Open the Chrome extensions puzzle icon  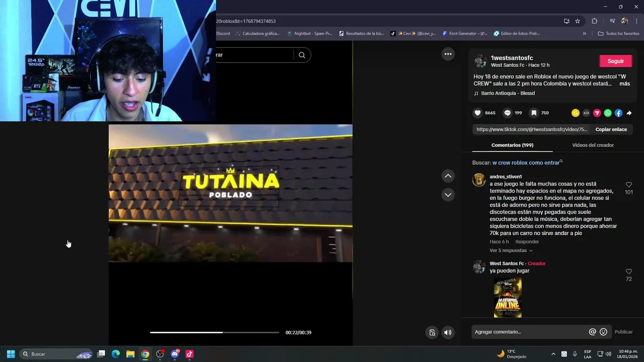pyautogui.click(x=594, y=21)
